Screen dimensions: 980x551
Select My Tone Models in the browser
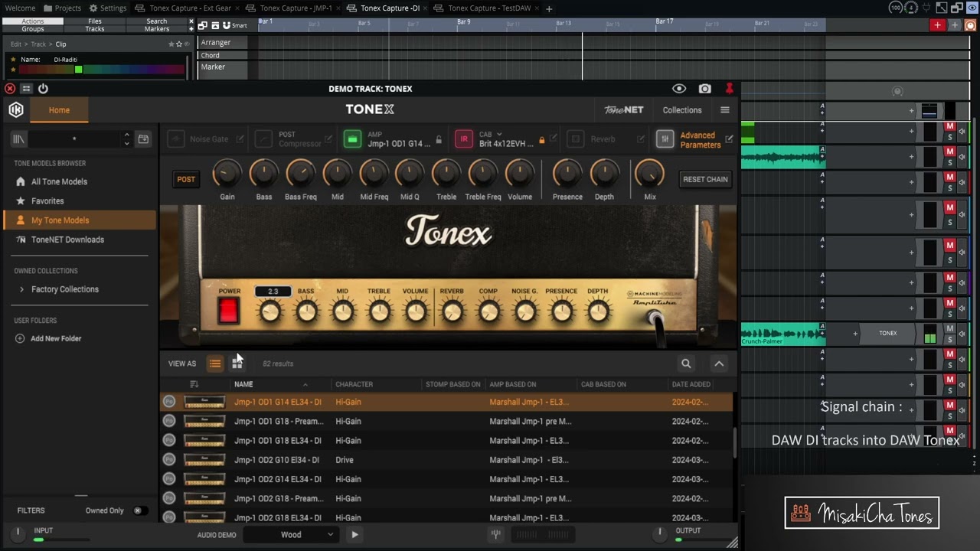coord(80,220)
